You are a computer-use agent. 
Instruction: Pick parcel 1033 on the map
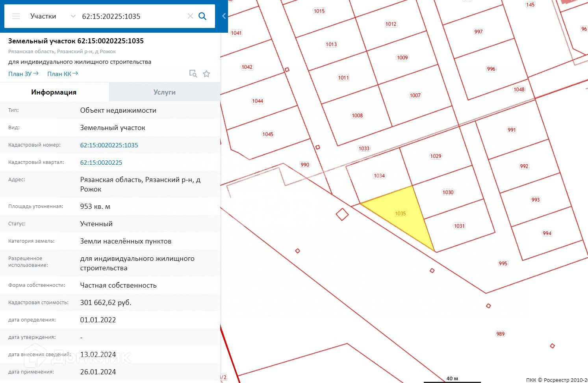364,149
